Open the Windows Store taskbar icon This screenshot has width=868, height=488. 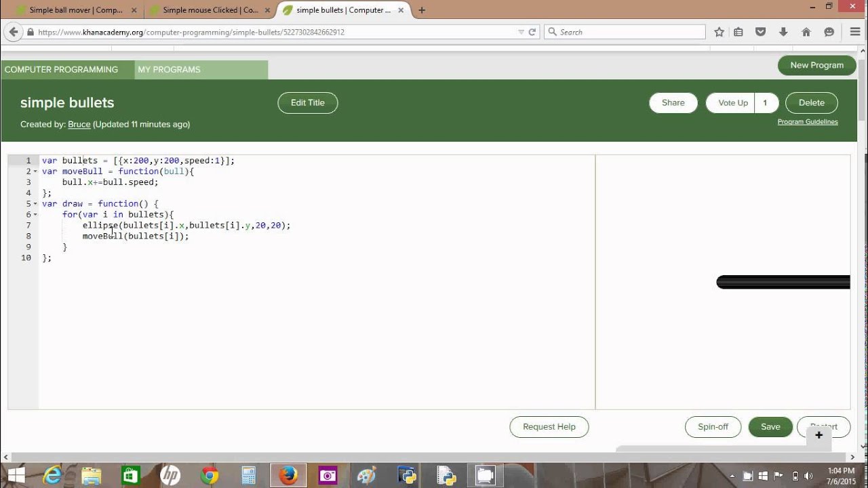point(130,475)
